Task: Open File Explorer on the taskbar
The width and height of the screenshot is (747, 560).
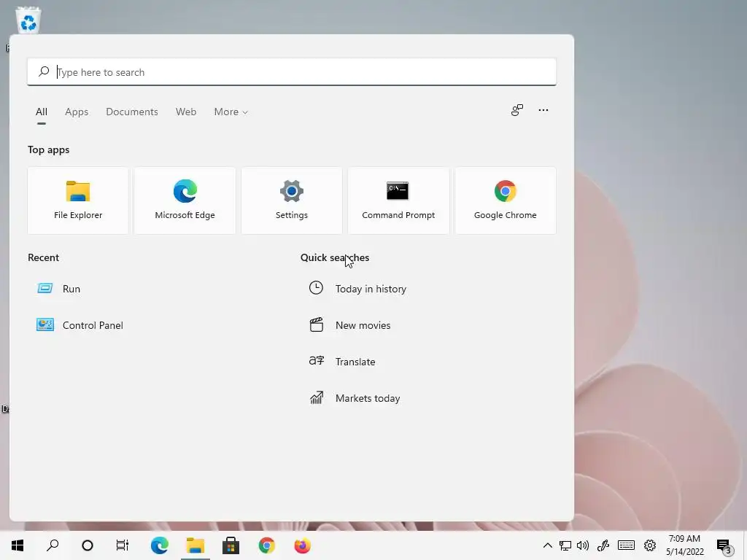Action: coord(196,545)
